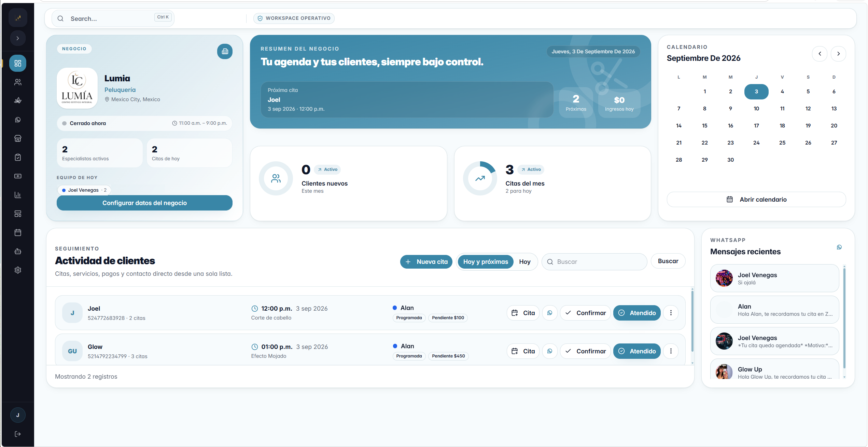
Task: Click the WhatsApp icon in Glow's row
Action: tap(550, 351)
